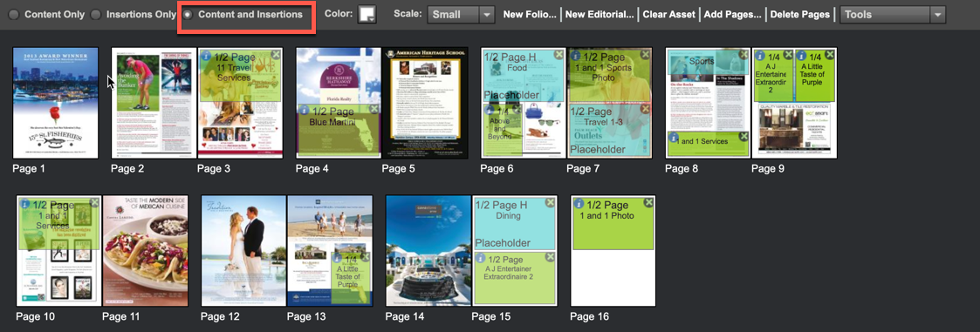Click Clear Asset in the toolbar

click(668, 14)
